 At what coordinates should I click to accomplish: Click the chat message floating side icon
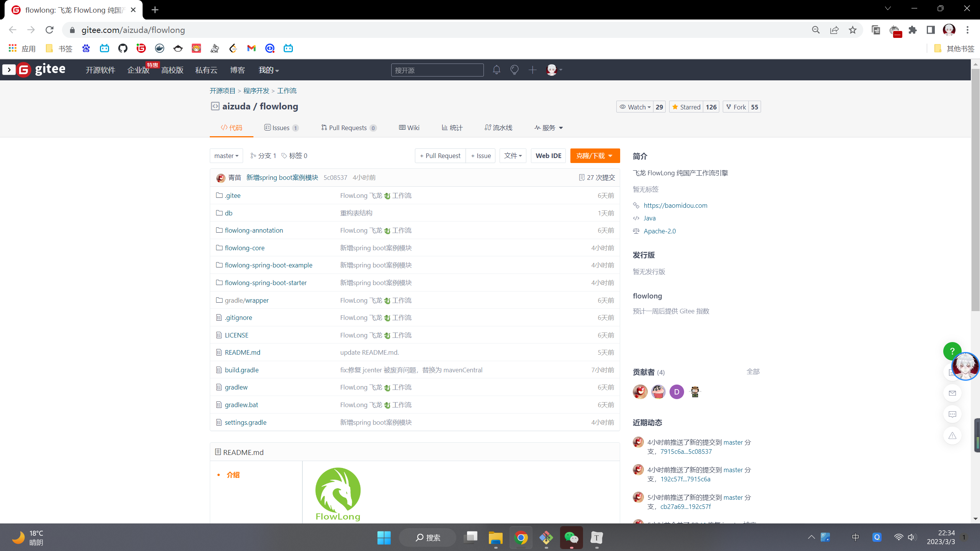pyautogui.click(x=952, y=414)
